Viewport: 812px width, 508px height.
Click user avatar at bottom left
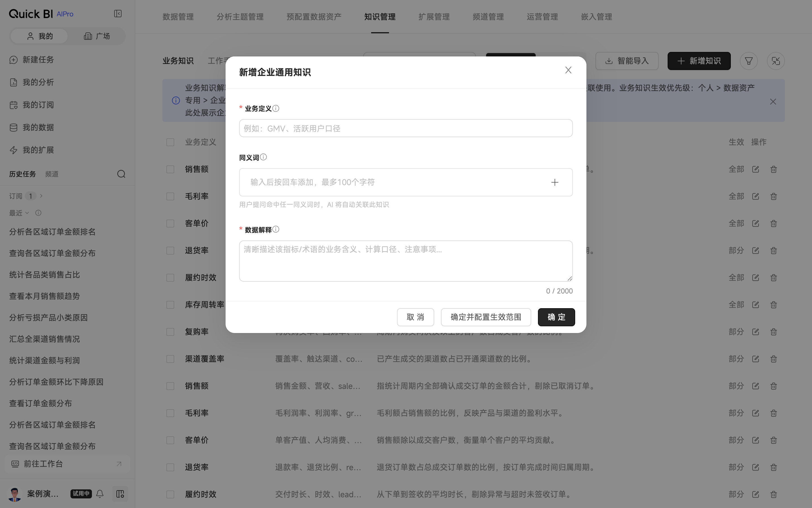point(14,494)
